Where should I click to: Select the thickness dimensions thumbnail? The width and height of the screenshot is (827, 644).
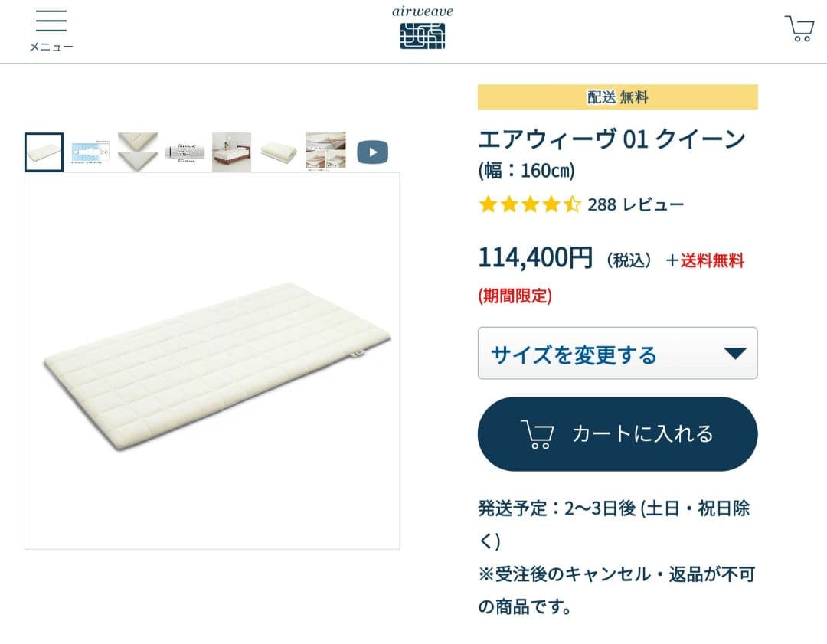pyautogui.click(x=185, y=152)
